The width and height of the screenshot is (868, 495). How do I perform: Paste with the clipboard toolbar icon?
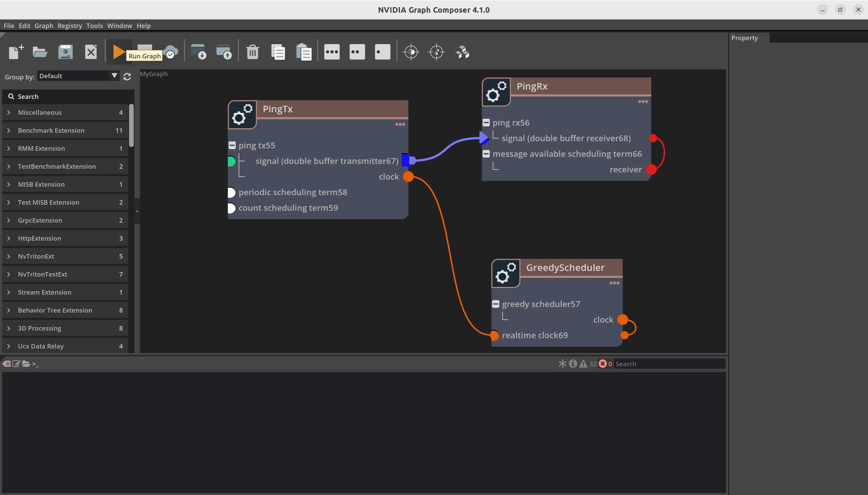click(303, 52)
